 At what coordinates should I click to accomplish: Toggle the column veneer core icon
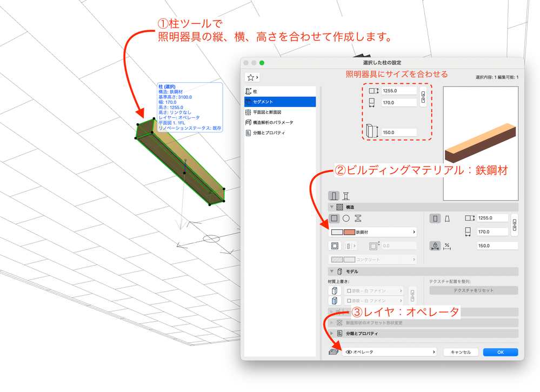click(335, 246)
